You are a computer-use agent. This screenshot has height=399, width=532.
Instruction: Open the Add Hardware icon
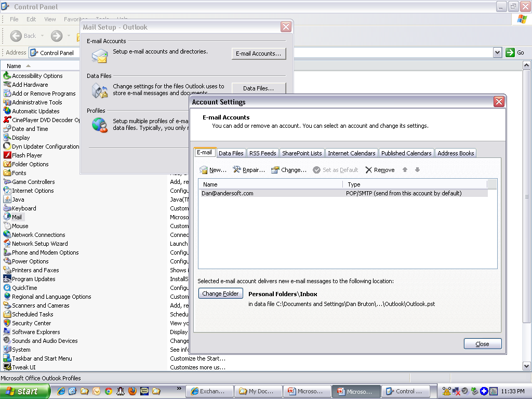pos(7,85)
